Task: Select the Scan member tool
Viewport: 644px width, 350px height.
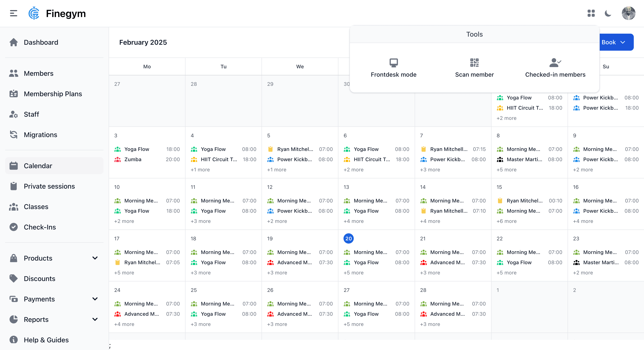Action: click(x=474, y=67)
